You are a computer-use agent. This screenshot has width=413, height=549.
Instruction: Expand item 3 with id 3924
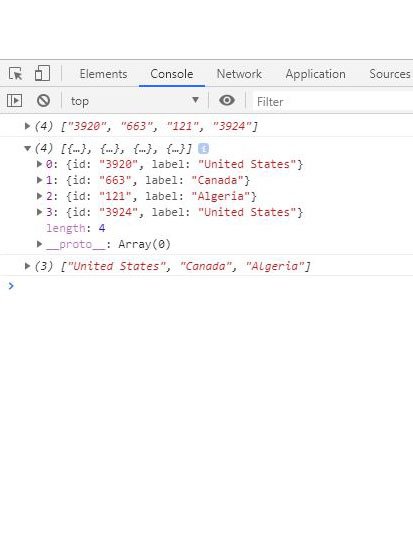tap(40, 212)
